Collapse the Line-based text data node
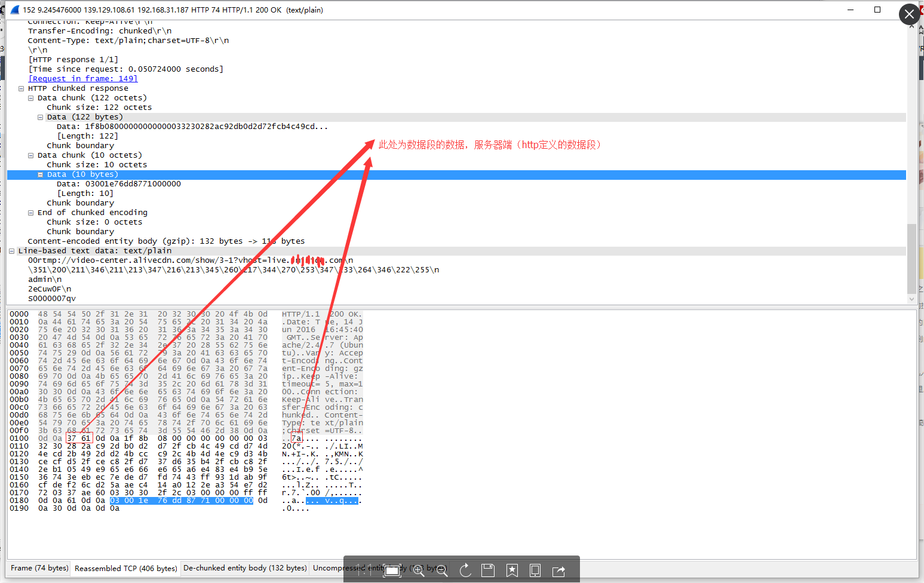Image resolution: width=924 pixels, height=583 pixels. [11, 251]
